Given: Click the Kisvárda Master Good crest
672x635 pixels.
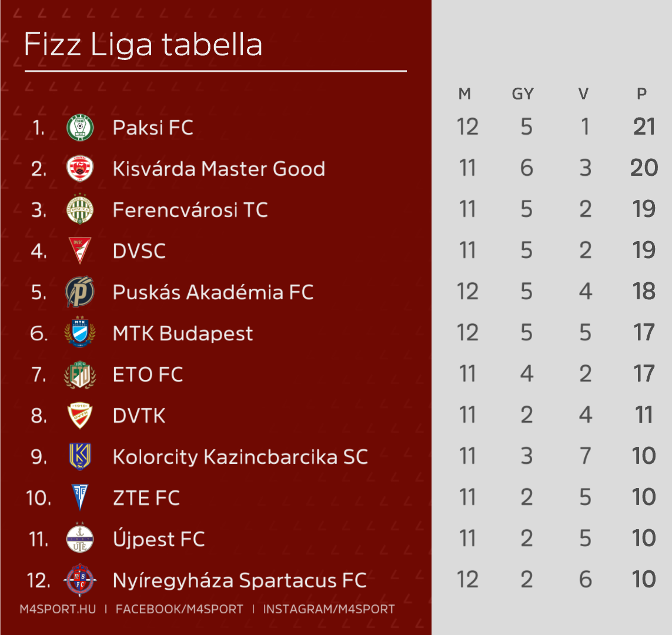Looking at the screenshot, I should [x=80, y=169].
